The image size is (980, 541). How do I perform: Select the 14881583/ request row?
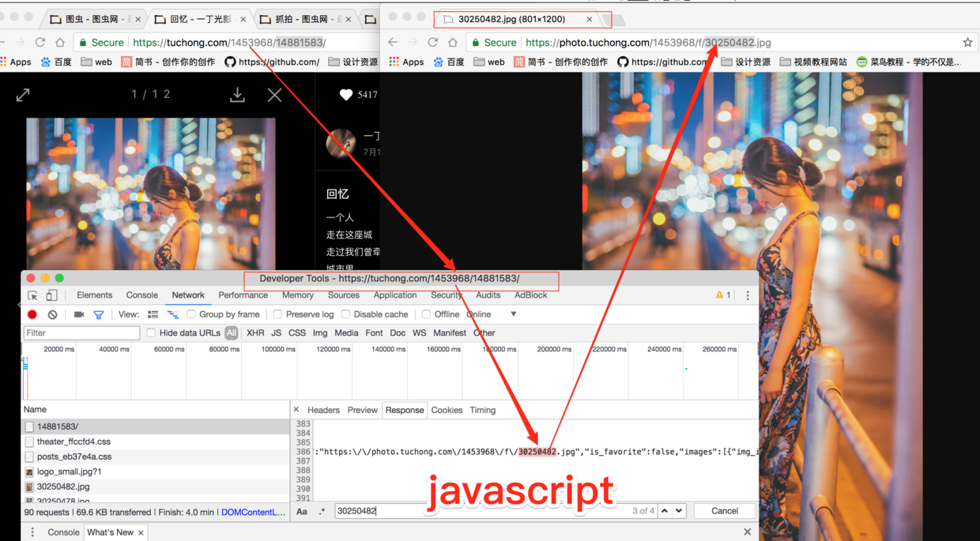[156, 426]
